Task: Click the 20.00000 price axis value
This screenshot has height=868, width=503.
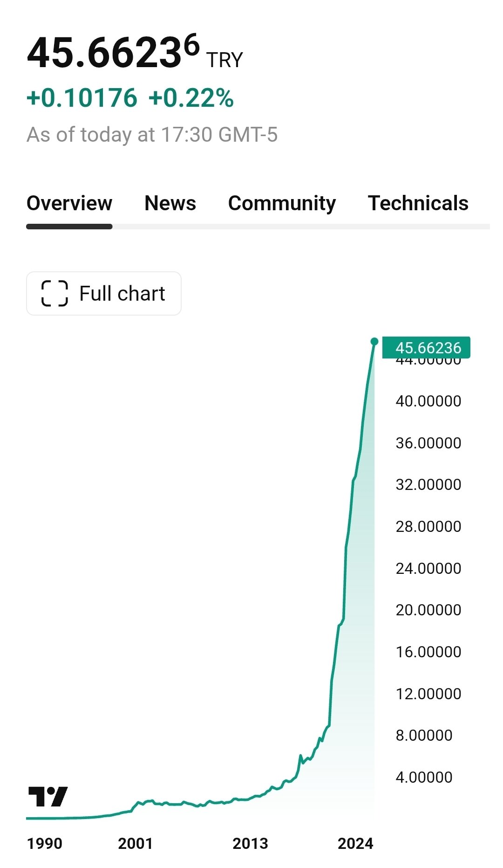Action: coord(428,610)
